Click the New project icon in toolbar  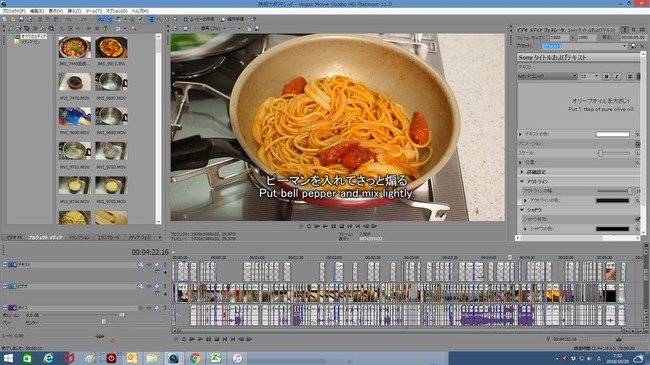5,19
